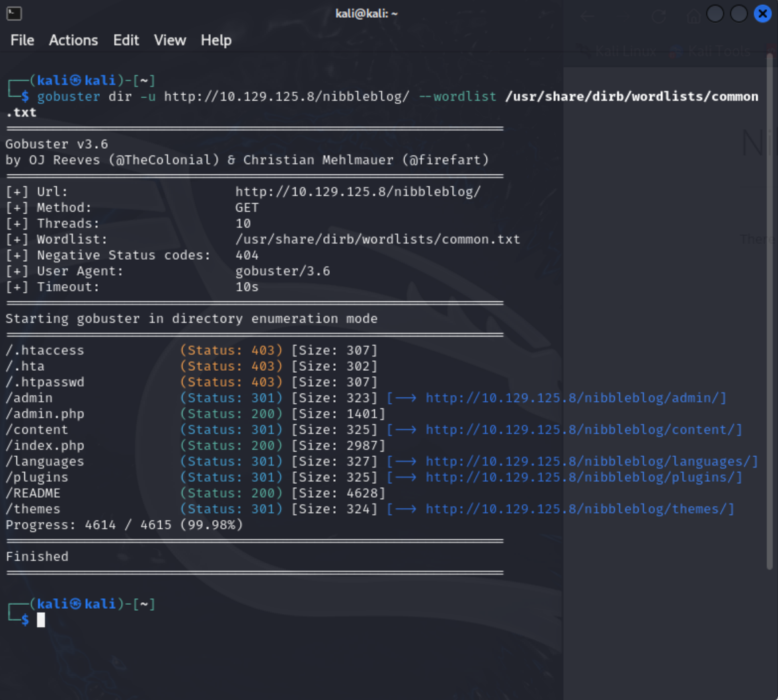Open the Actions menu
Screen dimensions: 778x700
tap(73, 40)
